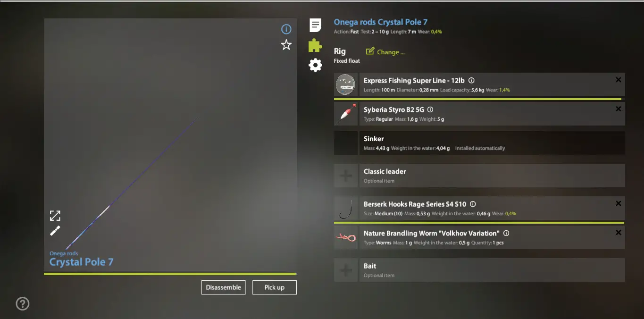Expand the rod preview to fullscreen
Image resolution: width=644 pixels, height=319 pixels.
point(55,216)
